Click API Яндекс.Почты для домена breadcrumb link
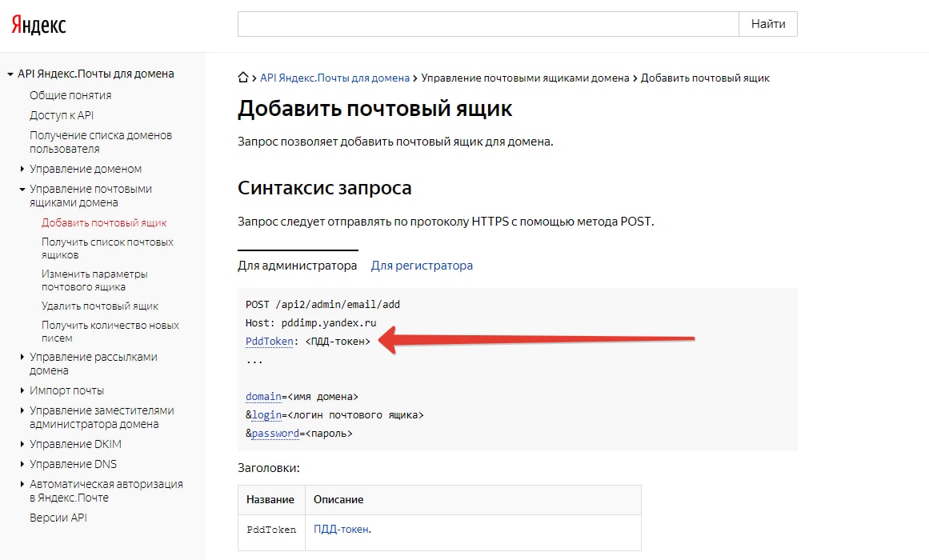This screenshot has height=560, width=929. [x=334, y=78]
